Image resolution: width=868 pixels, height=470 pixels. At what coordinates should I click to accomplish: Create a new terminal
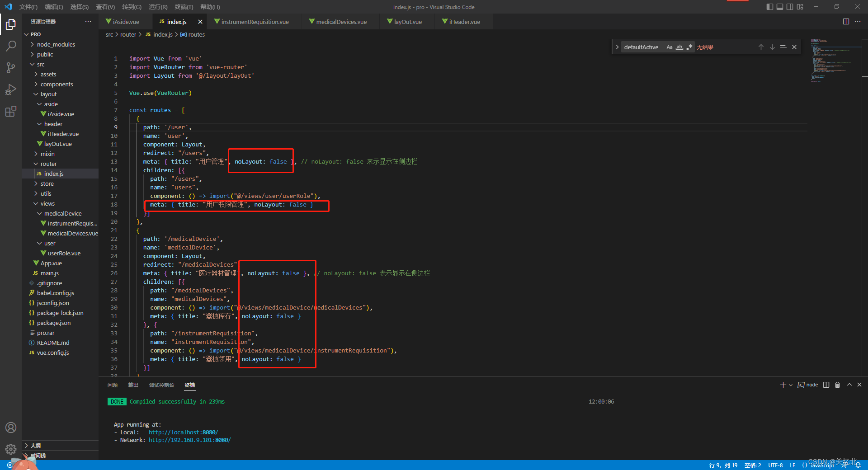coord(783,385)
